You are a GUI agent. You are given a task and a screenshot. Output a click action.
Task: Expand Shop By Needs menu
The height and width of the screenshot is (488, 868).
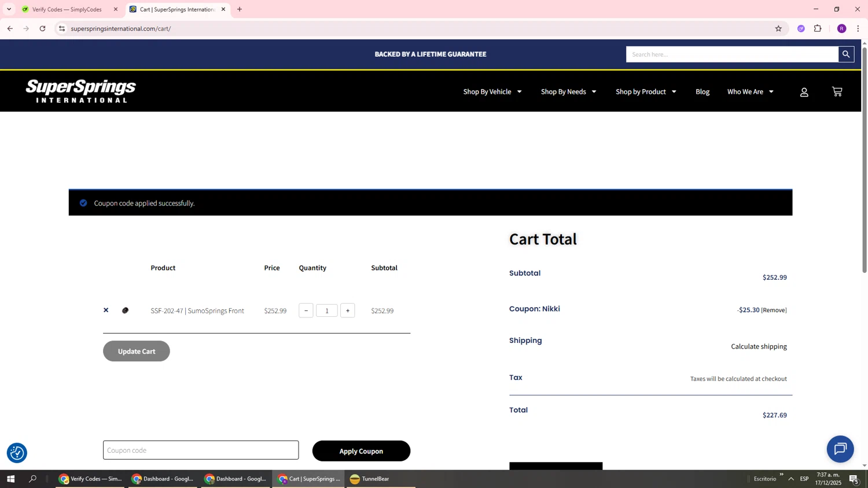[568, 92]
